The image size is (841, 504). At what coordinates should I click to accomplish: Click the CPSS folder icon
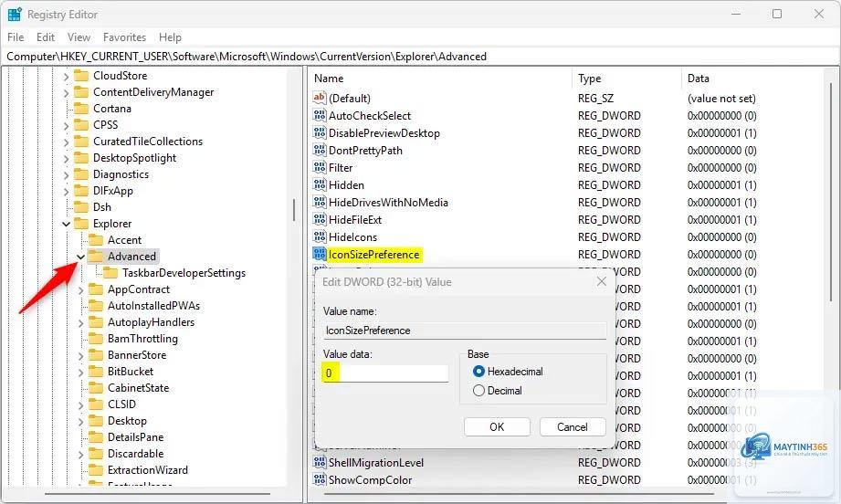pyautogui.click(x=81, y=125)
